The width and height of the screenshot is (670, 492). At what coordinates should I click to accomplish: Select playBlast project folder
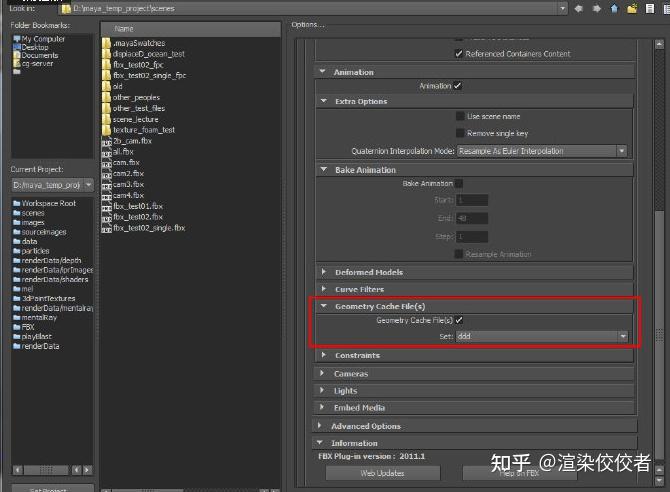pos(32,336)
